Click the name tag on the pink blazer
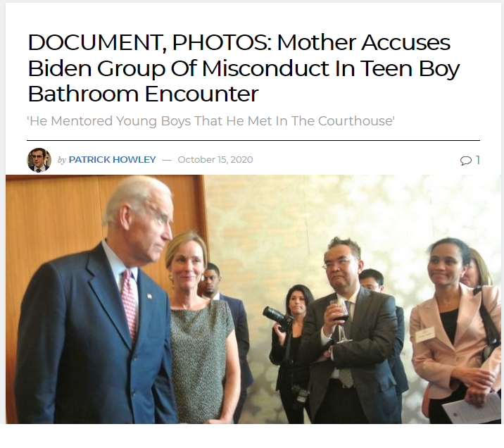 pyautogui.click(x=424, y=335)
